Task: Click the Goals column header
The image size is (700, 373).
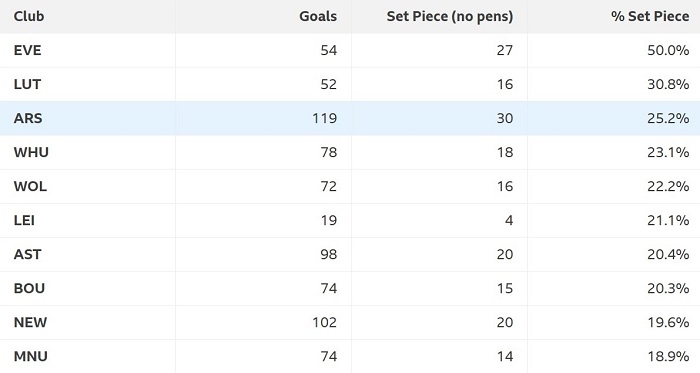Action: point(318,16)
